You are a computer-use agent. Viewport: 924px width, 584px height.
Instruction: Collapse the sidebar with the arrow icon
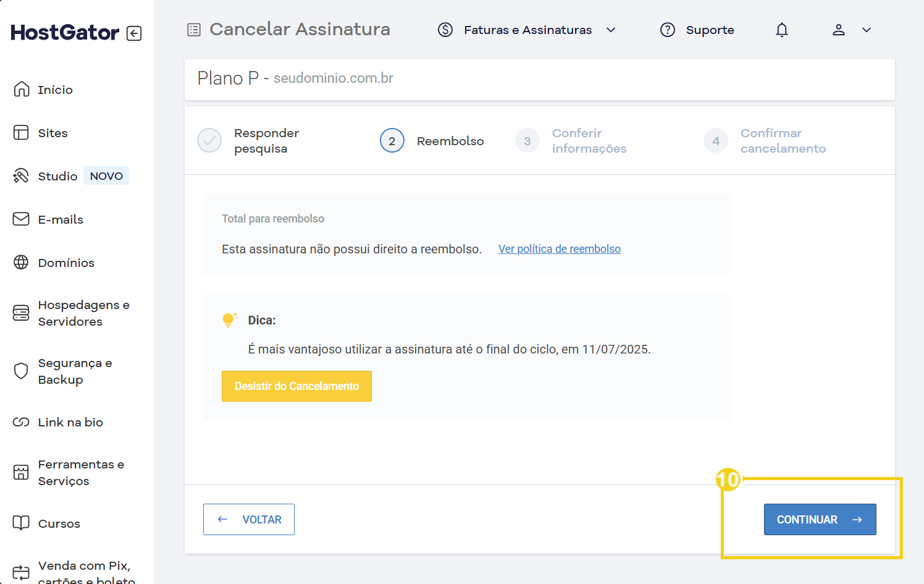[x=134, y=33]
